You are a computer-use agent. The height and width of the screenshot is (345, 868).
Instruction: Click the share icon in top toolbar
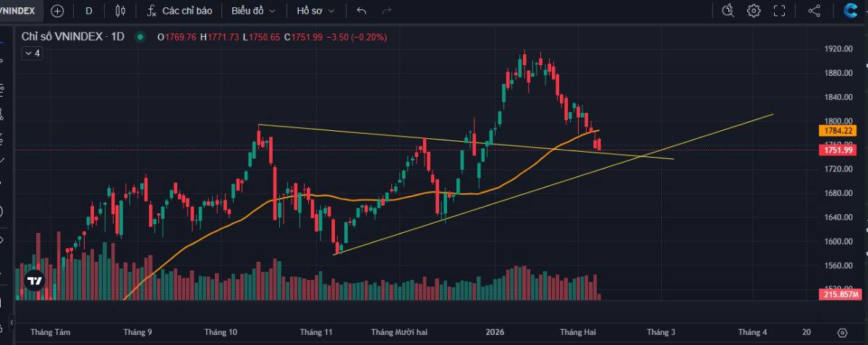point(814,10)
